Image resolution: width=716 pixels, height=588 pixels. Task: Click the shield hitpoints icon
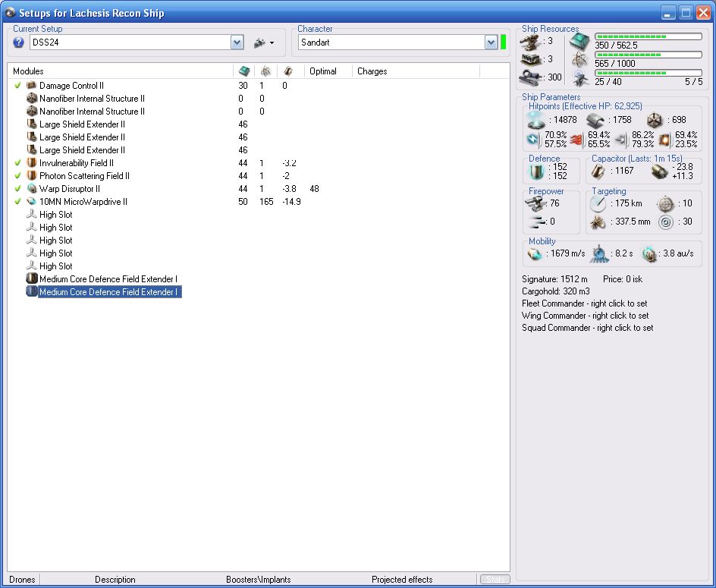click(x=535, y=120)
